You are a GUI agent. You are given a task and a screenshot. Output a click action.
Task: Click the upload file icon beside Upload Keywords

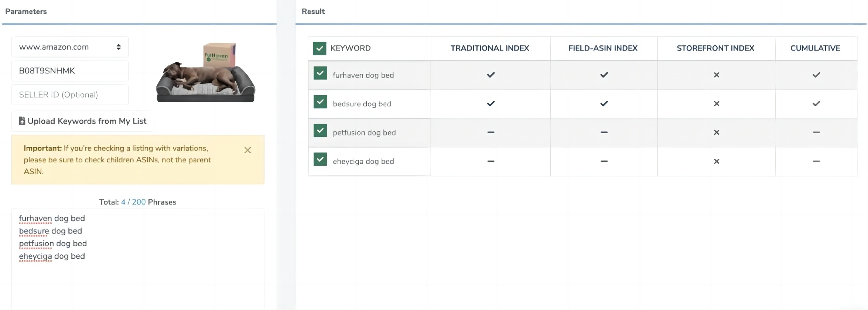tap(22, 121)
